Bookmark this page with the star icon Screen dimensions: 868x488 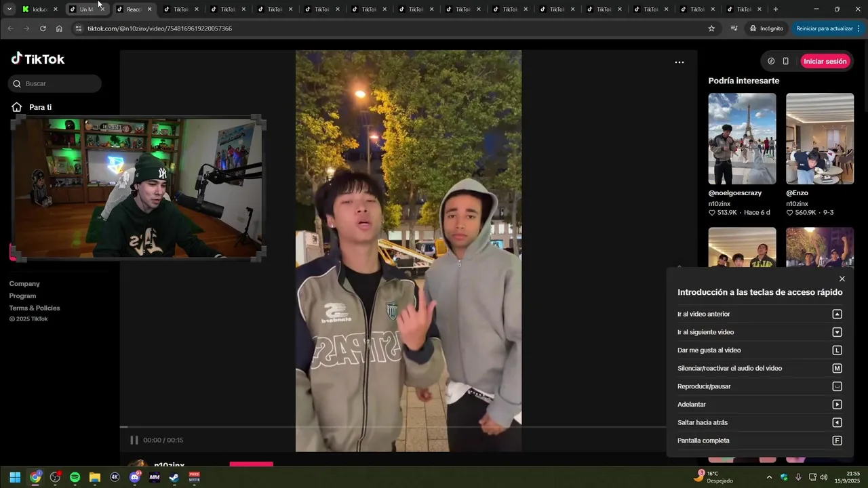click(x=711, y=28)
